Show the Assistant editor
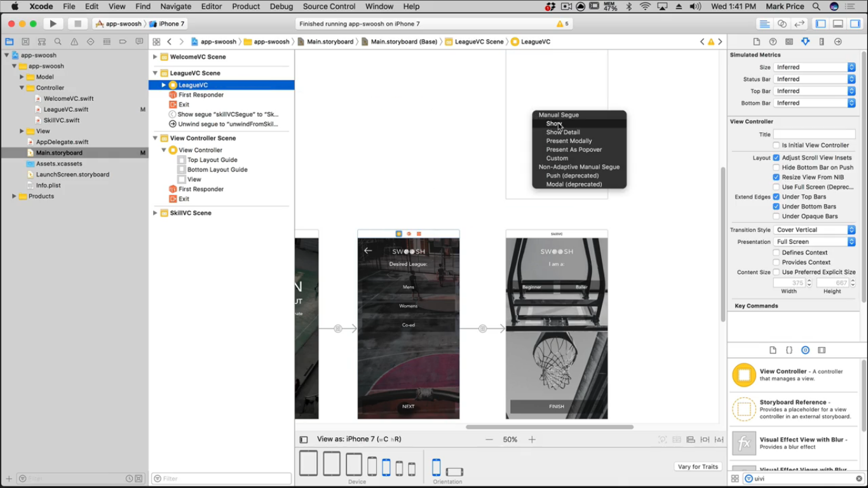This screenshot has width=868, height=488. coord(782,24)
